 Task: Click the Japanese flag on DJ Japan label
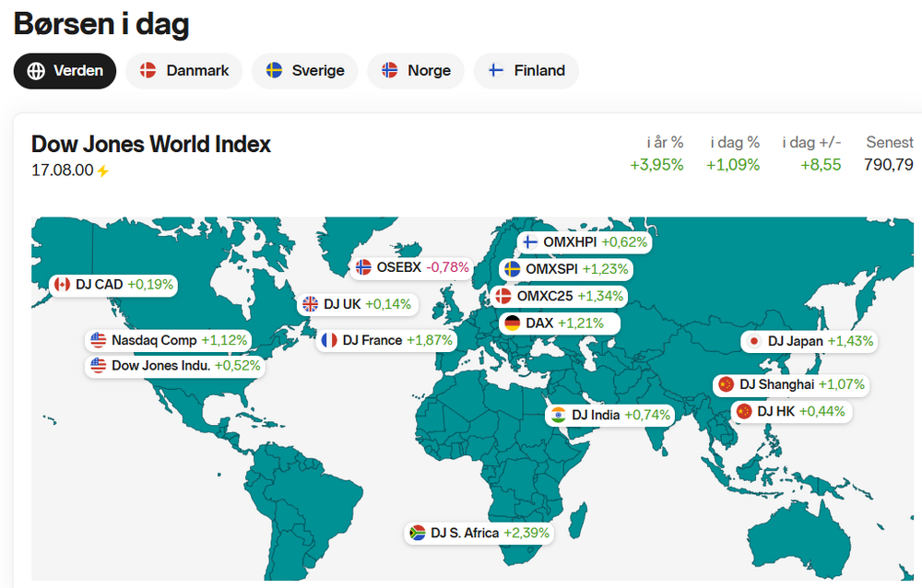click(754, 342)
